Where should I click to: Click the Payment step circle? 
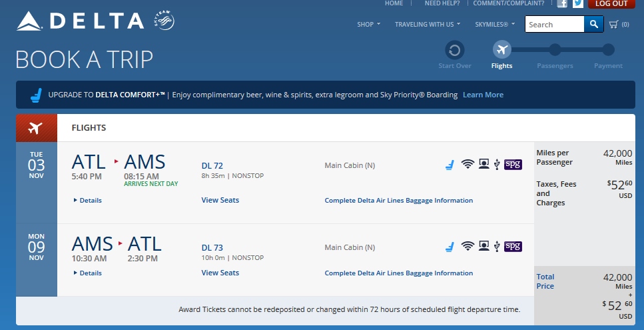tap(608, 50)
